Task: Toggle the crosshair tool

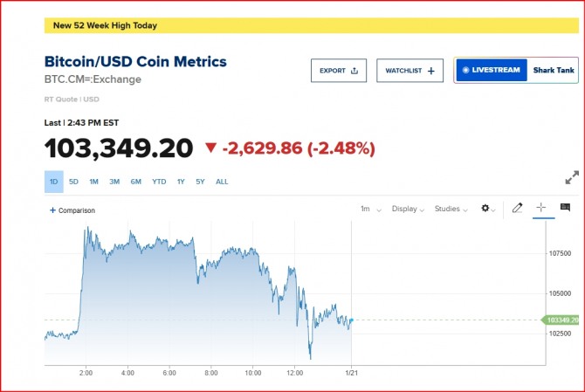Action: tap(541, 208)
